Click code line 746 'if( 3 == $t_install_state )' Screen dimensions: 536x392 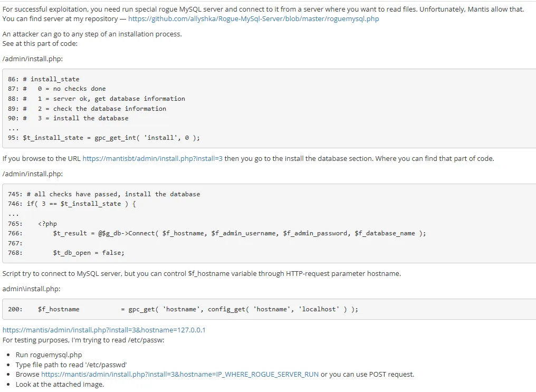(72, 204)
